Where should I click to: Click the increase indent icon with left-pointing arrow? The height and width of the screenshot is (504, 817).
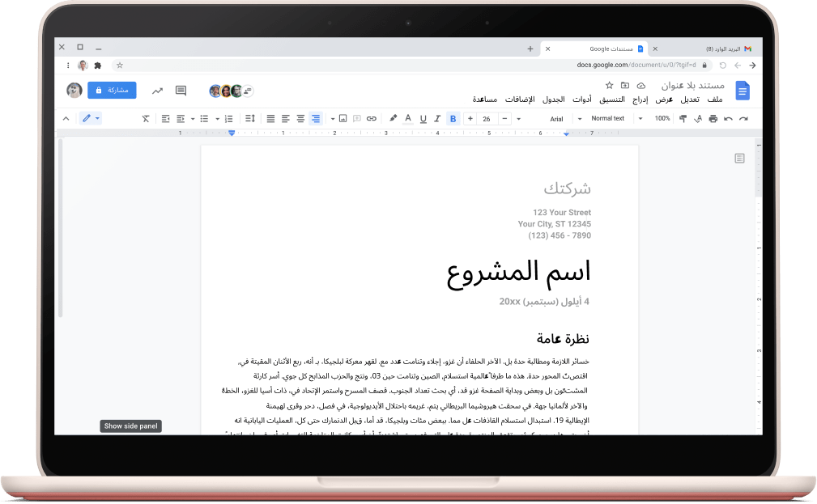(x=166, y=119)
